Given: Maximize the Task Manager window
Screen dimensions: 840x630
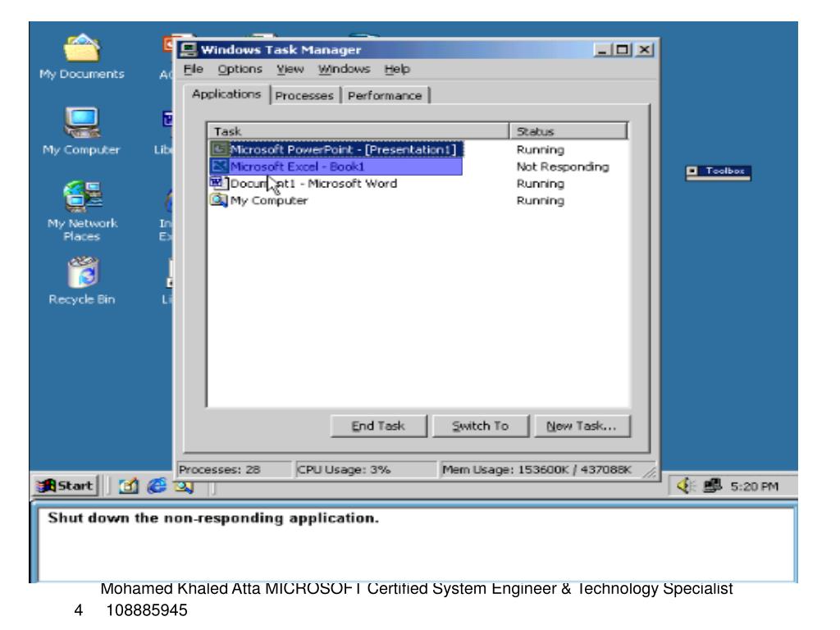Looking at the screenshot, I should point(622,50).
